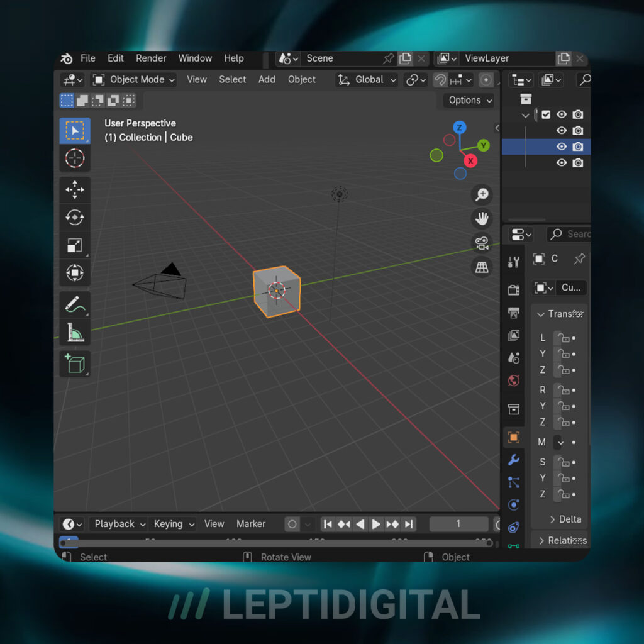Toggle eye icon on last outliner row
This screenshot has width=644, height=644.
tap(562, 163)
